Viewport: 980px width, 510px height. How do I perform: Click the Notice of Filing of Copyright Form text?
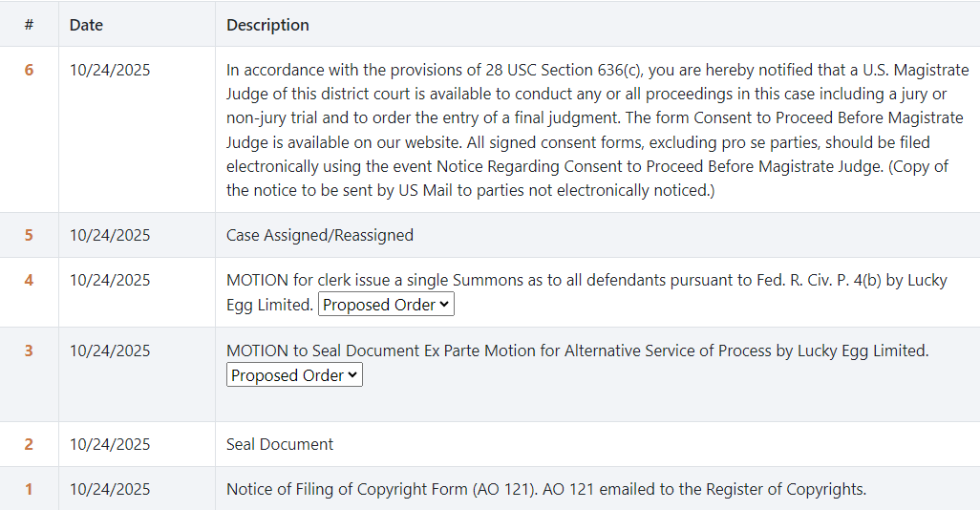[x=545, y=489]
